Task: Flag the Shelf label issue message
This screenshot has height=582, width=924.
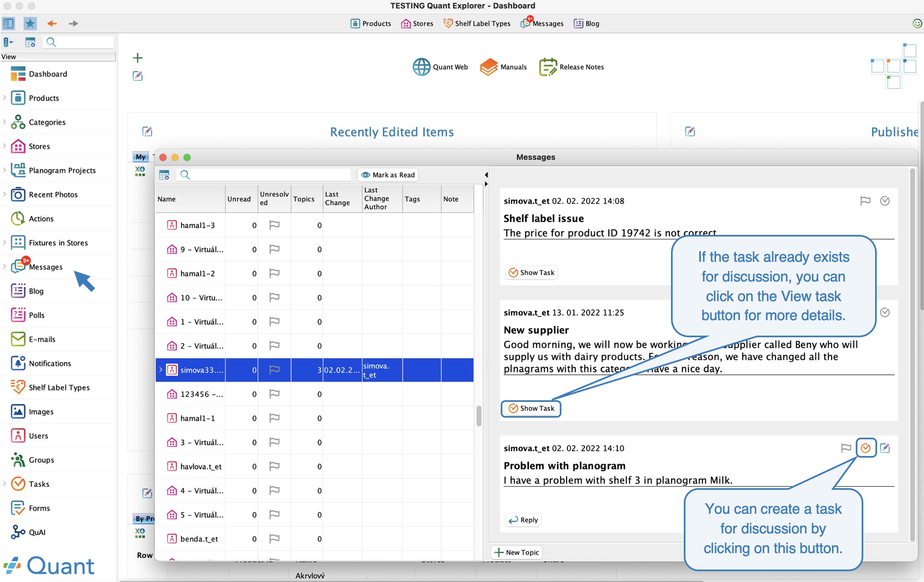Action: [x=865, y=201]
